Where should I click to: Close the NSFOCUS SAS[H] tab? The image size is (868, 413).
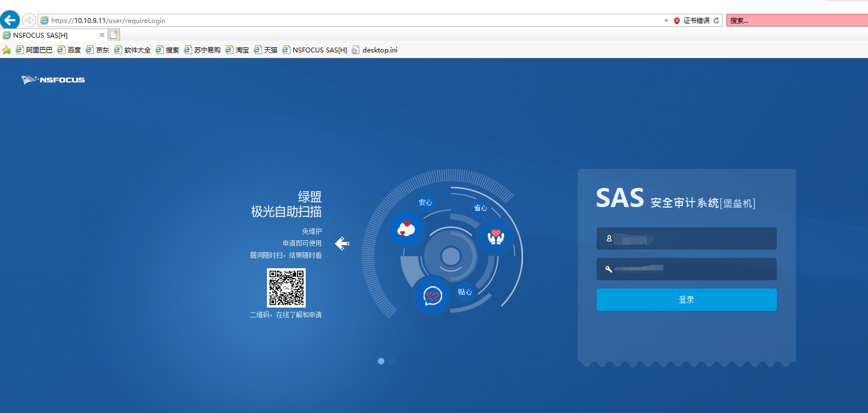[102, 35]
